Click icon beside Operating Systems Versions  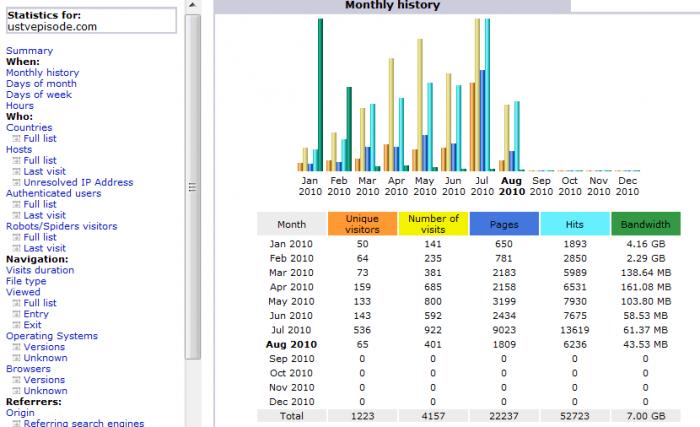coord(17,347)
